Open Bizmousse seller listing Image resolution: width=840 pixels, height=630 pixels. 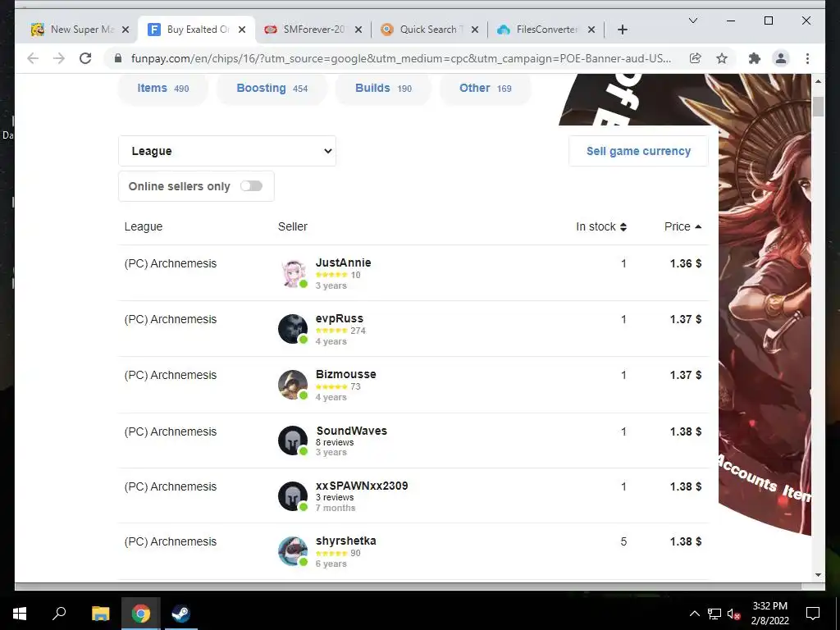[413, 385]
